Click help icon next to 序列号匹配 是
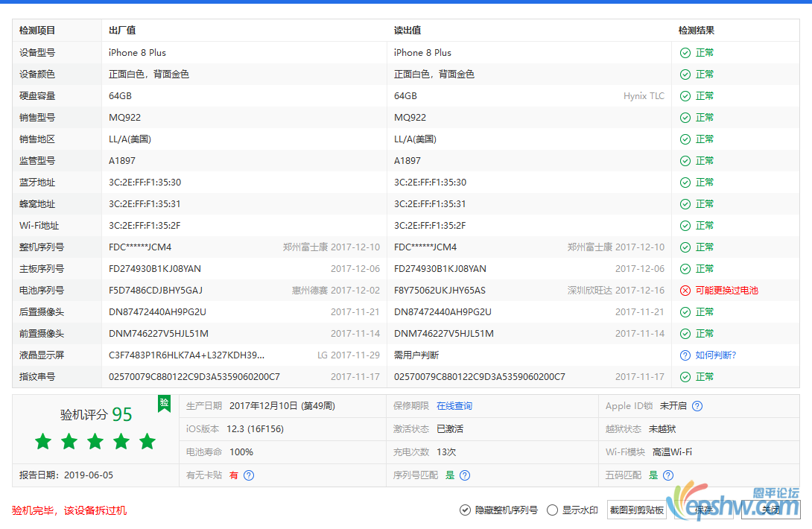Screen dimensions: 812x529 click(x=465, y=475)
